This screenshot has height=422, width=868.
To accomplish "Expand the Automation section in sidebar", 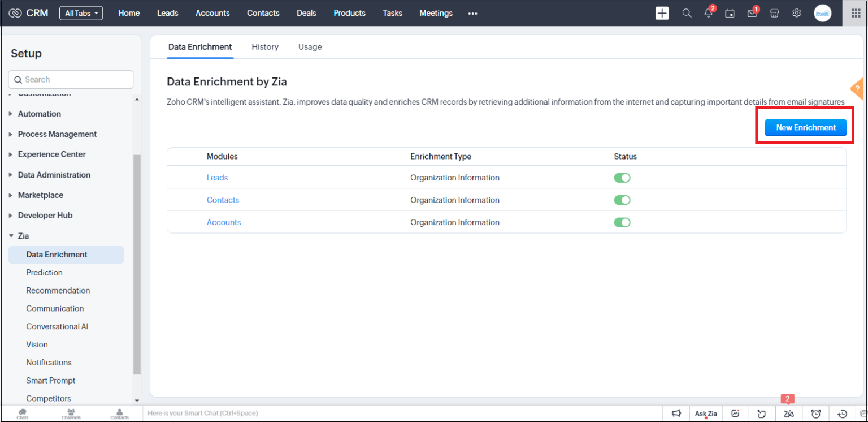I will point(40,114).
